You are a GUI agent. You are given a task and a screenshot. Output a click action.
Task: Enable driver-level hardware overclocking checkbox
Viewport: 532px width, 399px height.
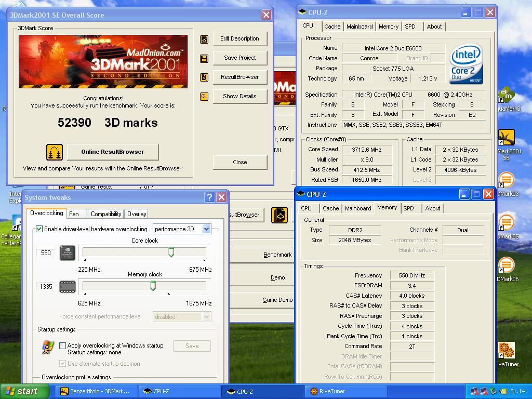[39, 229]
